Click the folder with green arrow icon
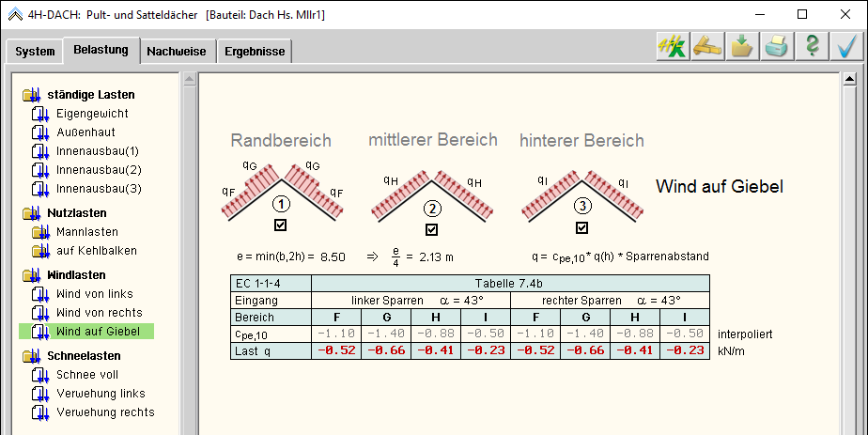The image size is (868, 435). point(742,46)
